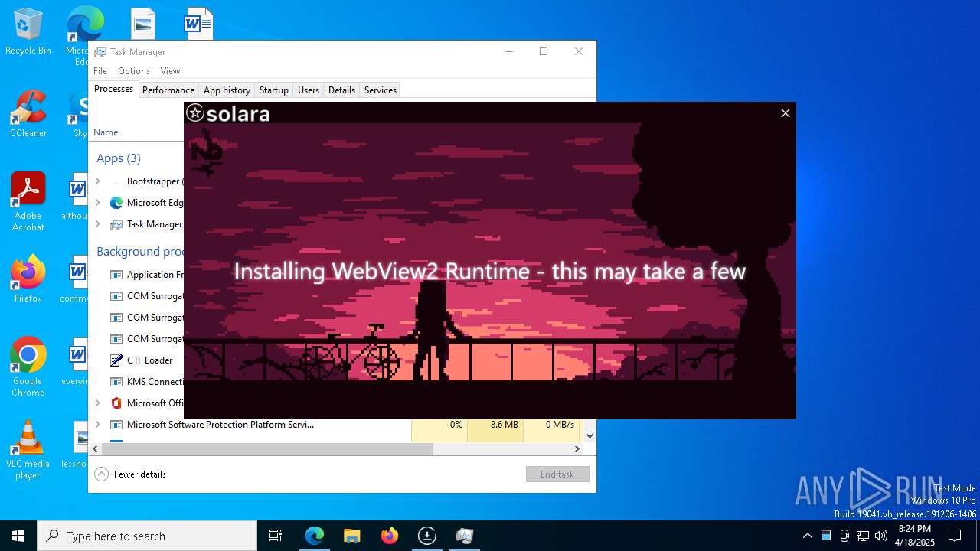Click the CTF Loader pen icon
Image resolution: width=980 pixels, height=551 pixels.
[116, 360]
